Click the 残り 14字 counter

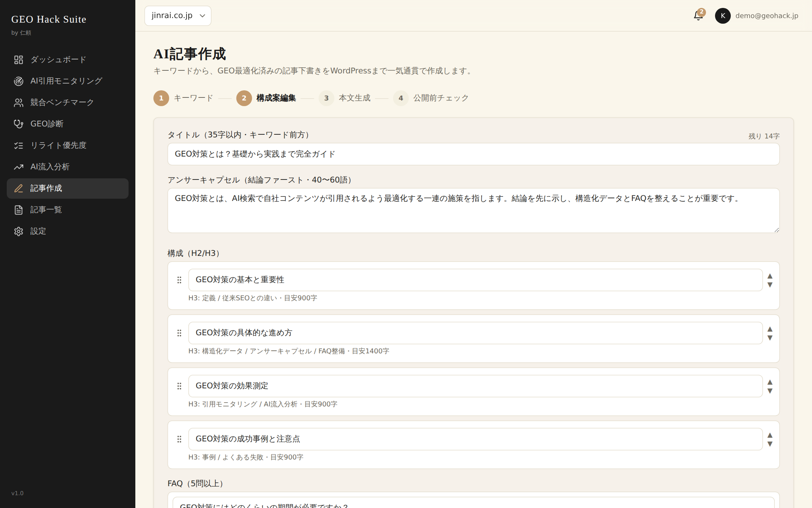[x=764, y=136]
